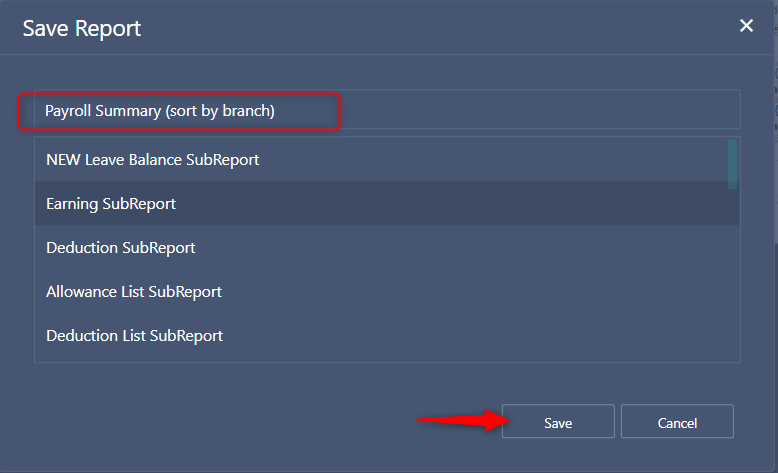Click scrollbar track below the thumb
Viewport: 778px width, 473px height.
pos(732,275)
